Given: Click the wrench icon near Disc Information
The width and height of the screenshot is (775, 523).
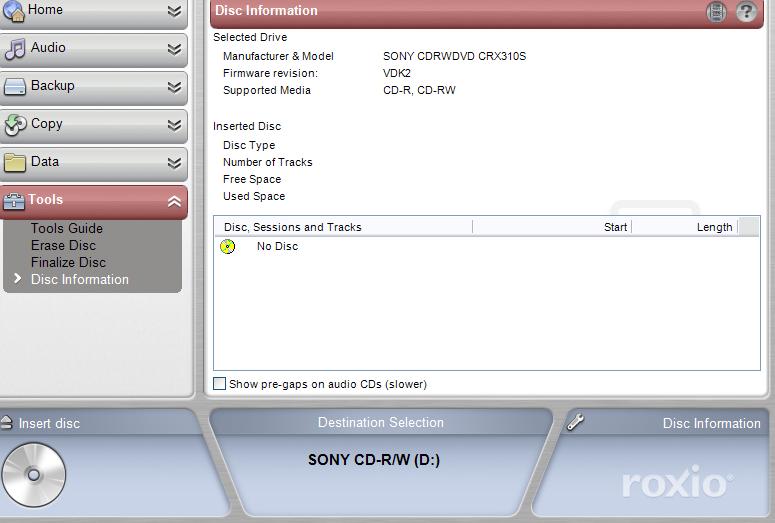Looking at the screenshot, I should point(575,422).
